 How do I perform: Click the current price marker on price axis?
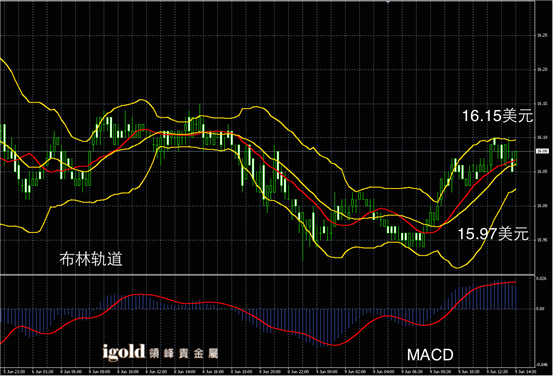pos(542,151)
